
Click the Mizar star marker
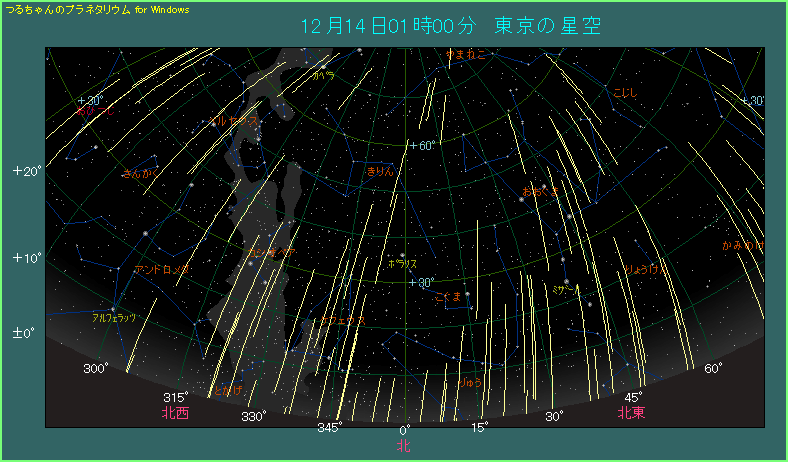click(x=565, y=280)
